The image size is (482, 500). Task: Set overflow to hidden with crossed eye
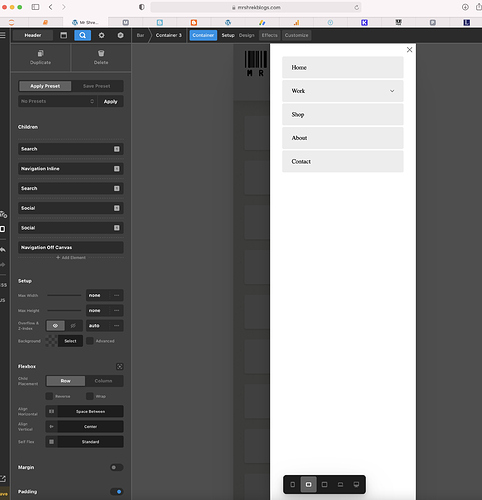coord(73,326)
